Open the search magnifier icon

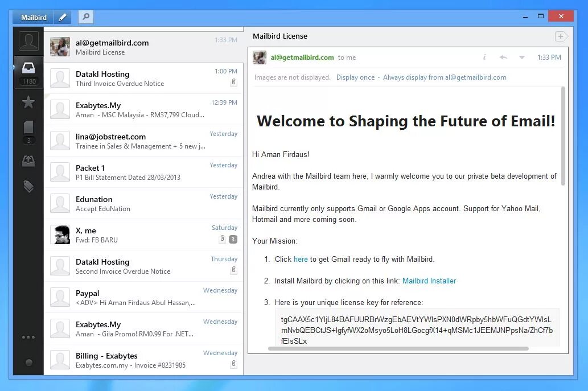point(86,17)
